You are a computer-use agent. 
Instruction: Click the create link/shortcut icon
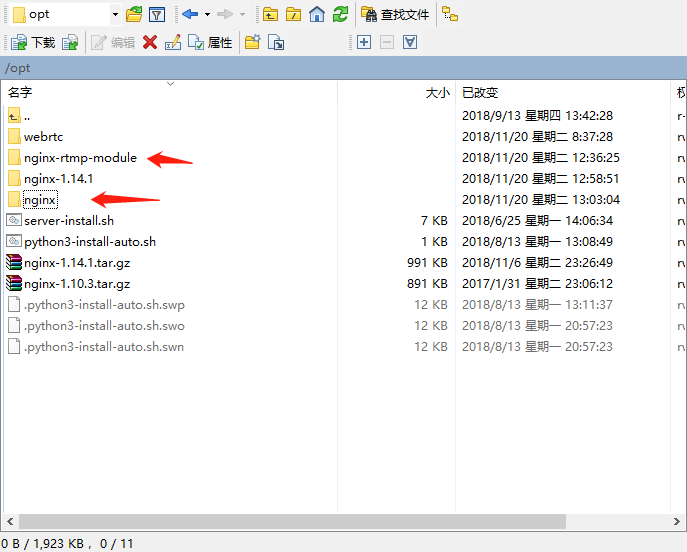point(276,42)
